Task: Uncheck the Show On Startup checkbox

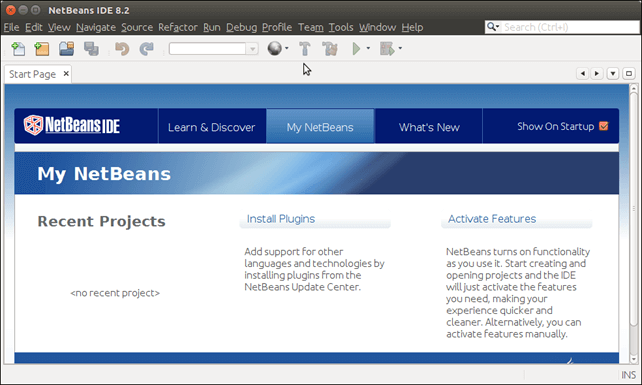Action: coord(604,126)
